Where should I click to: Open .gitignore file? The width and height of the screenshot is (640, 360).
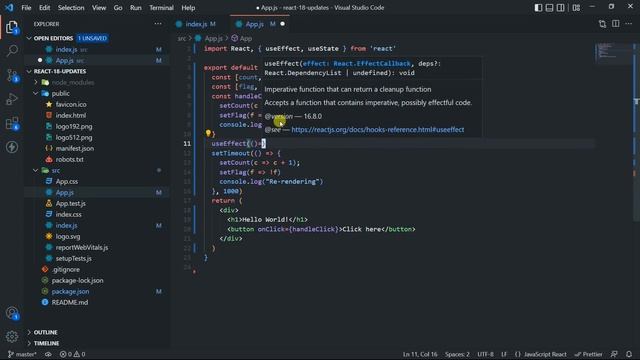(66, 269)
